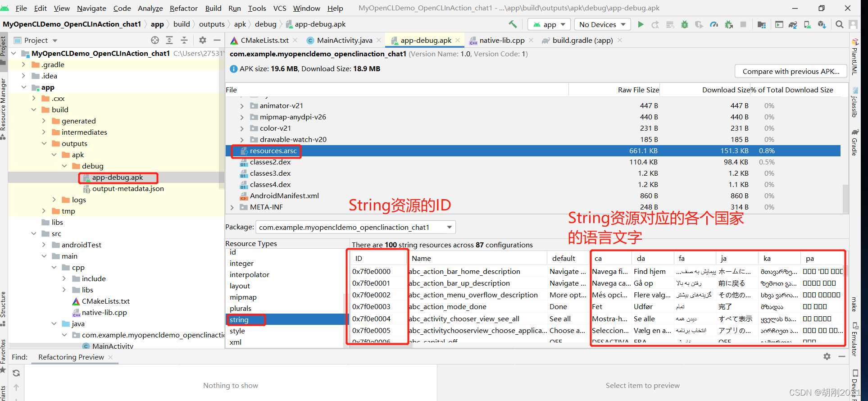Click the rerun refresh icon in Find panel
The image size is (868, 401).
click(x=16, y=373)
